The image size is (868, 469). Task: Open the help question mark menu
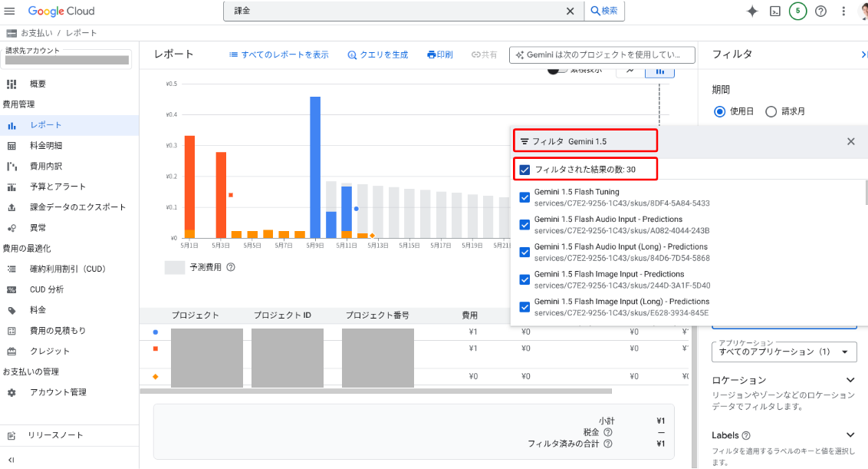(x=821, y=11)
